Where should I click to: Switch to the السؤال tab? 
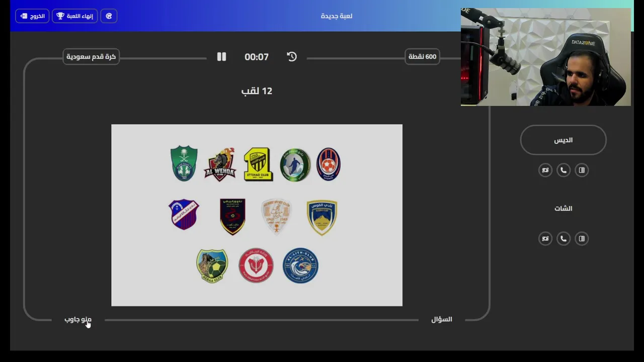pyautogui.click(x=442, y=319)
